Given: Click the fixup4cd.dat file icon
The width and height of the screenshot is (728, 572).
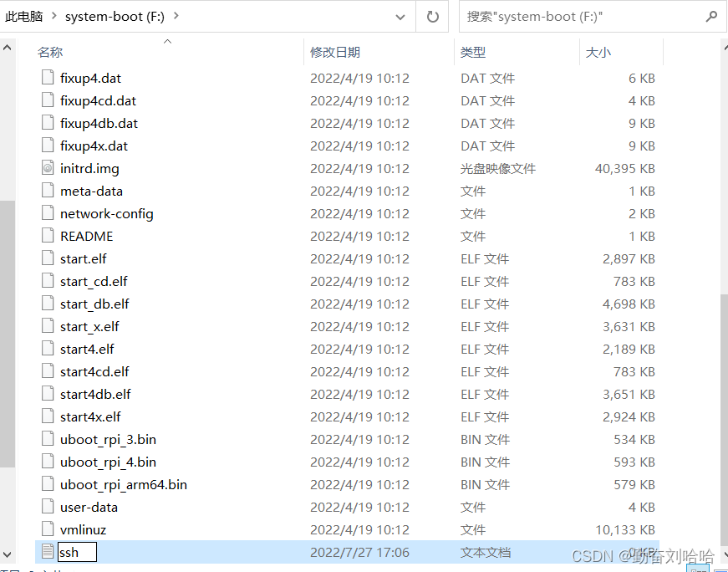Looking at the screenshot, I should [x=48, y=100].
